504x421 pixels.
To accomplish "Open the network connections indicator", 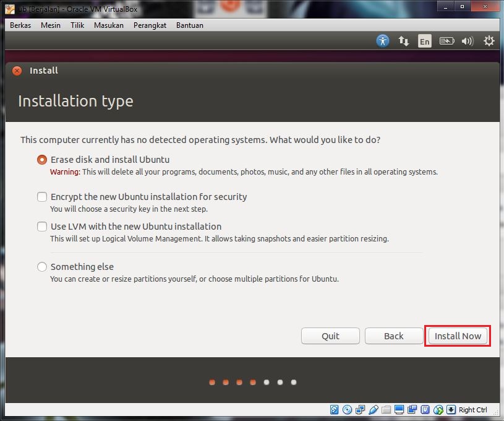I will [x=403, y=41].
